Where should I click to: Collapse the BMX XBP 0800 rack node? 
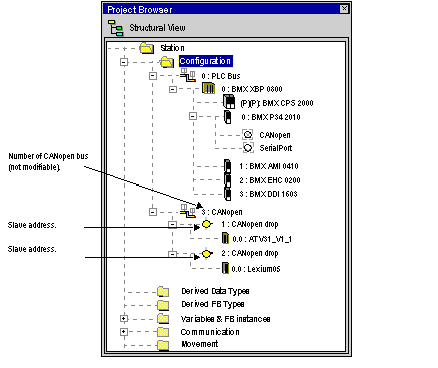click(173, 89)
